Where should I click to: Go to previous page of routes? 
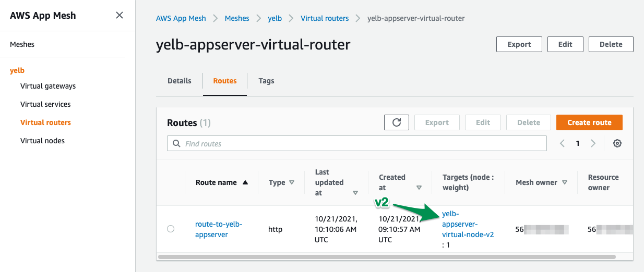[562, 143]
